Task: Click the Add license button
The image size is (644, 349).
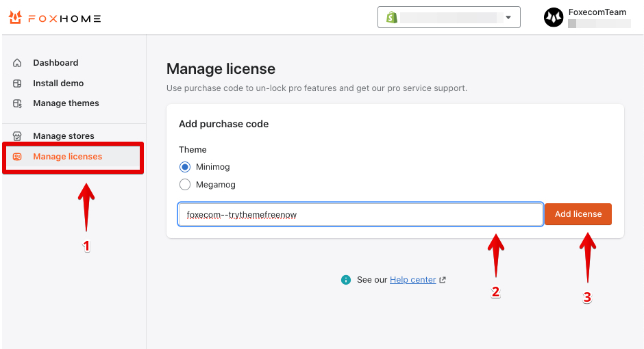Action: [578, 214]
